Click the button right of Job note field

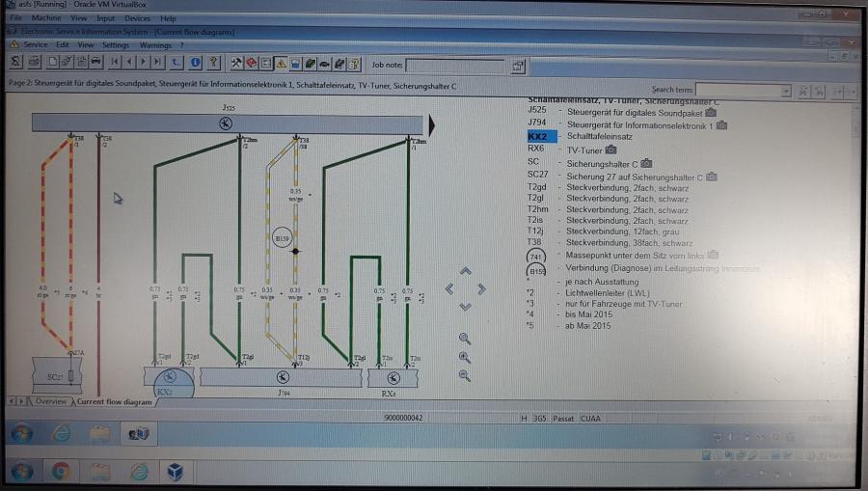pos(518,67)
